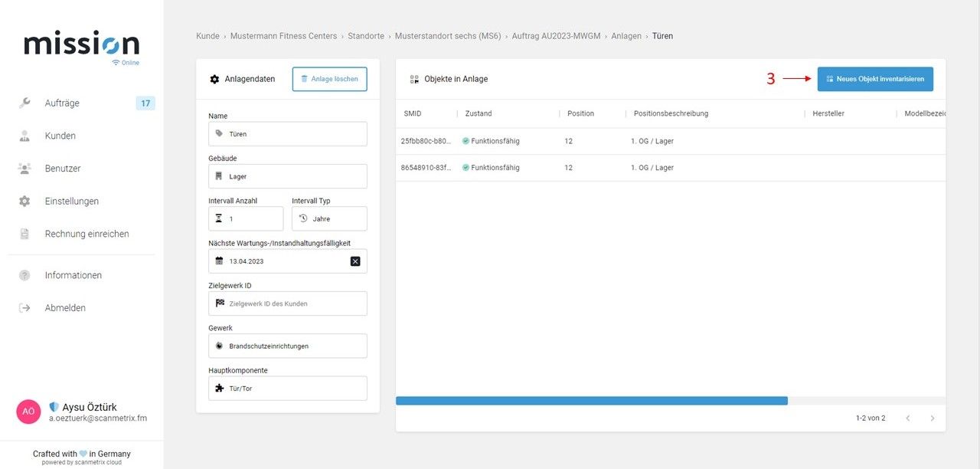Sort by the Hersteller column header

pos(828,113)
